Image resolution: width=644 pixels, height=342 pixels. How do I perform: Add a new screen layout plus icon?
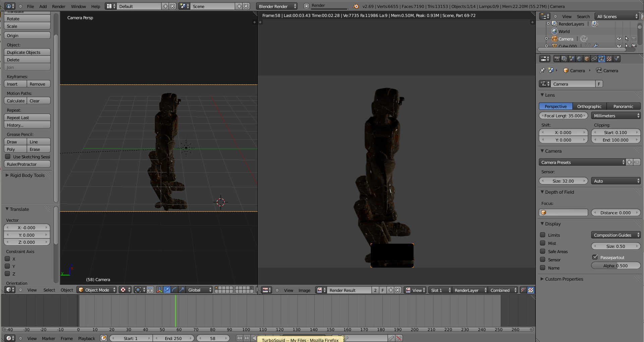click(165, 6)
